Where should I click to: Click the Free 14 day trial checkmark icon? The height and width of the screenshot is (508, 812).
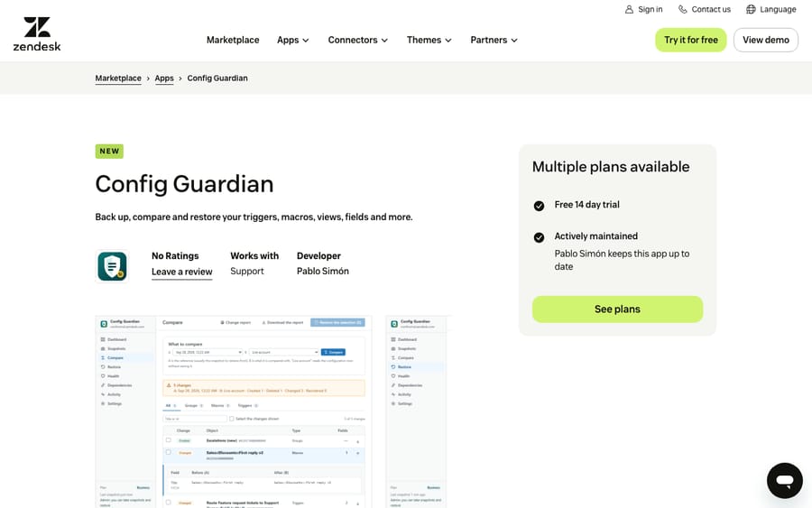(540, 206)
